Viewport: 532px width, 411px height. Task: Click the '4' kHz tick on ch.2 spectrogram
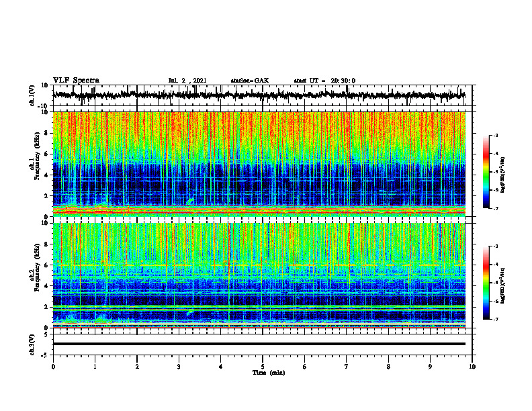(46, 286)
